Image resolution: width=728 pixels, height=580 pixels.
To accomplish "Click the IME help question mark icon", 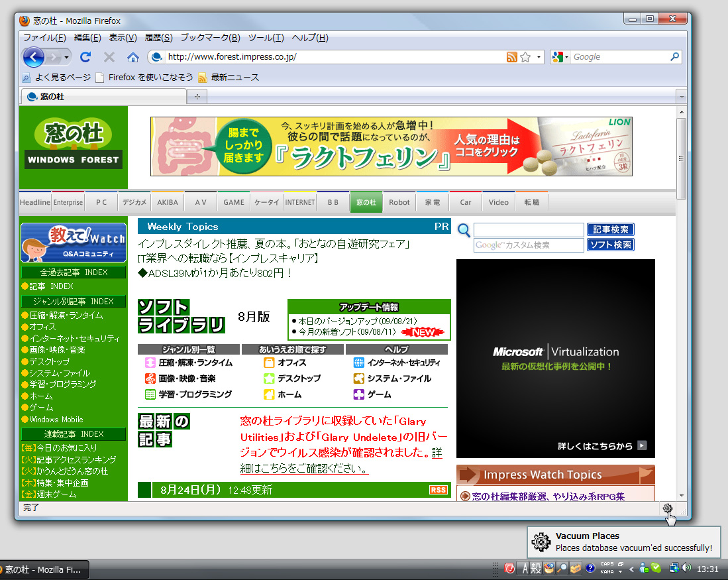I will pyautogui.click(x=590, y=568).
